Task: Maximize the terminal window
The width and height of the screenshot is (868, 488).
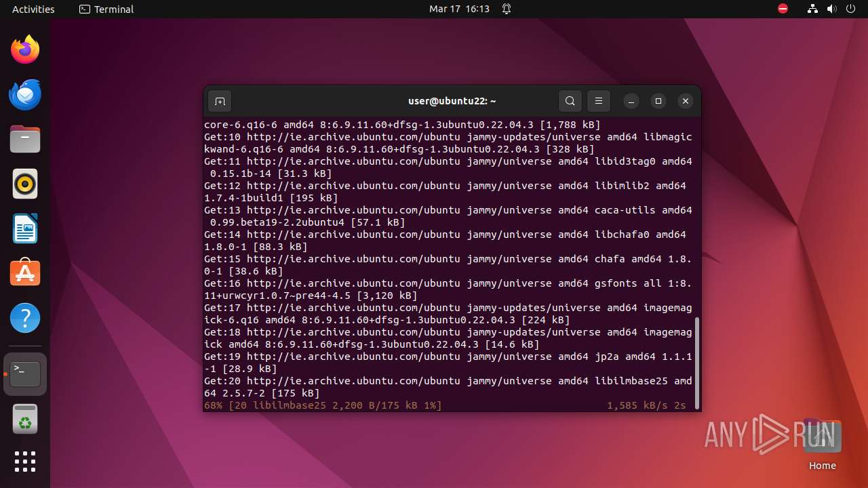Action: [658, 101]
